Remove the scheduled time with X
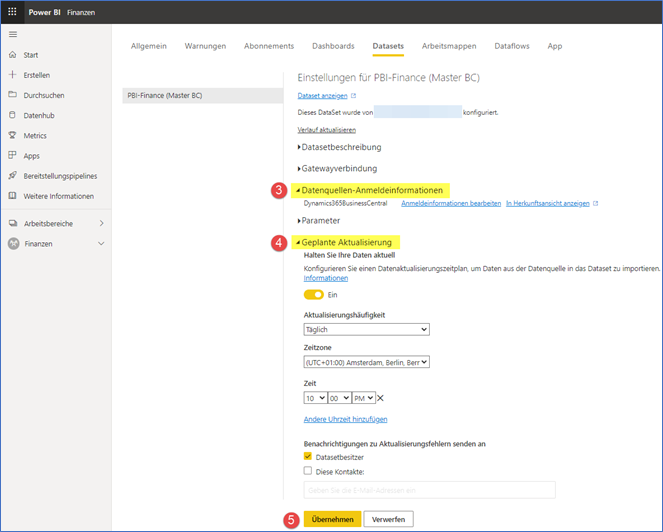 coord(380,398)
